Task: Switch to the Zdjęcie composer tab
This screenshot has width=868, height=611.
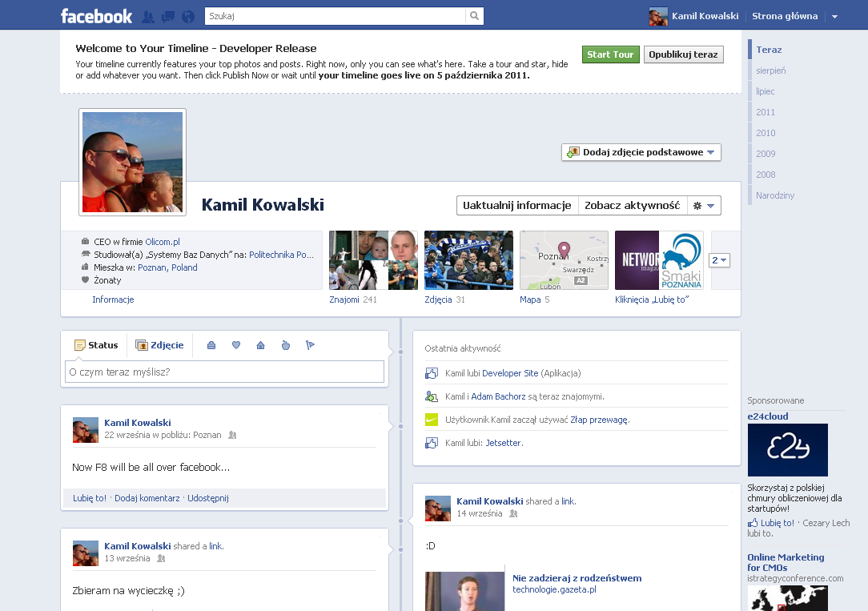Action: click(x=159, y=345)
